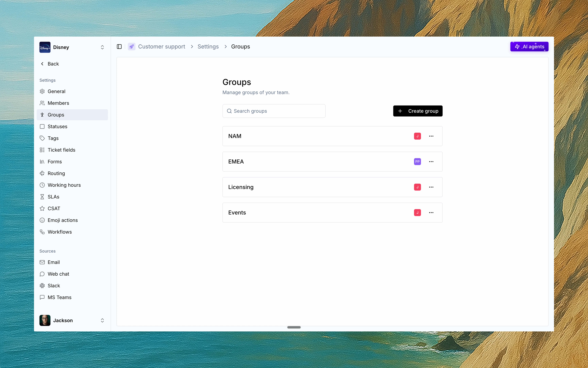Click the Create group button

pyautogui.click(x=418, y=111)
